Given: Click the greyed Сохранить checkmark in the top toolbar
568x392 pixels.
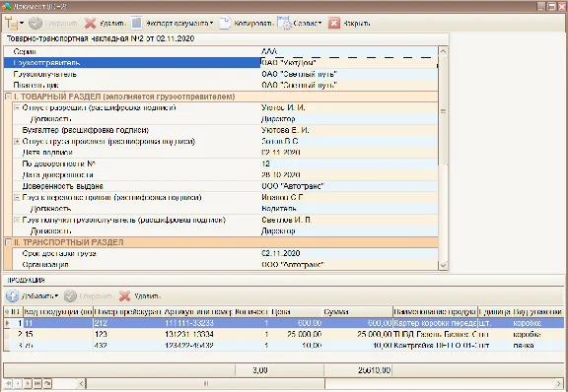Looking at the screenshot, I should tap(53, 24).
